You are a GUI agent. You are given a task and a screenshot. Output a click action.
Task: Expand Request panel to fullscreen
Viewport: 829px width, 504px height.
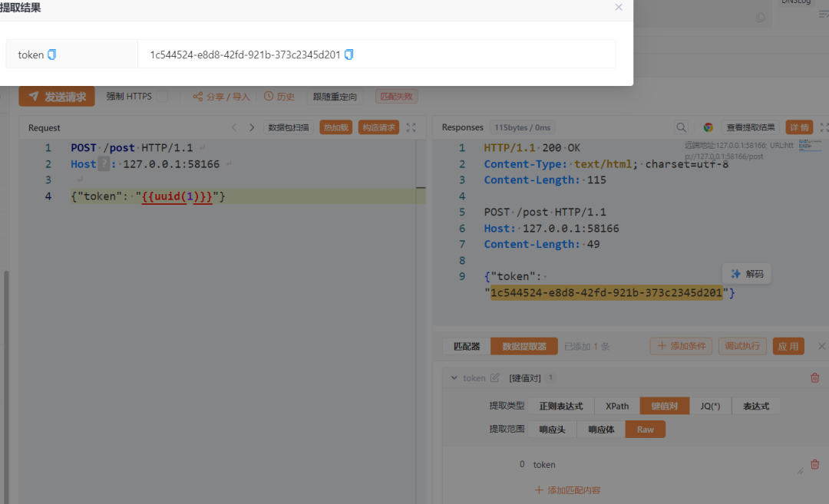[x=411, y=127]
